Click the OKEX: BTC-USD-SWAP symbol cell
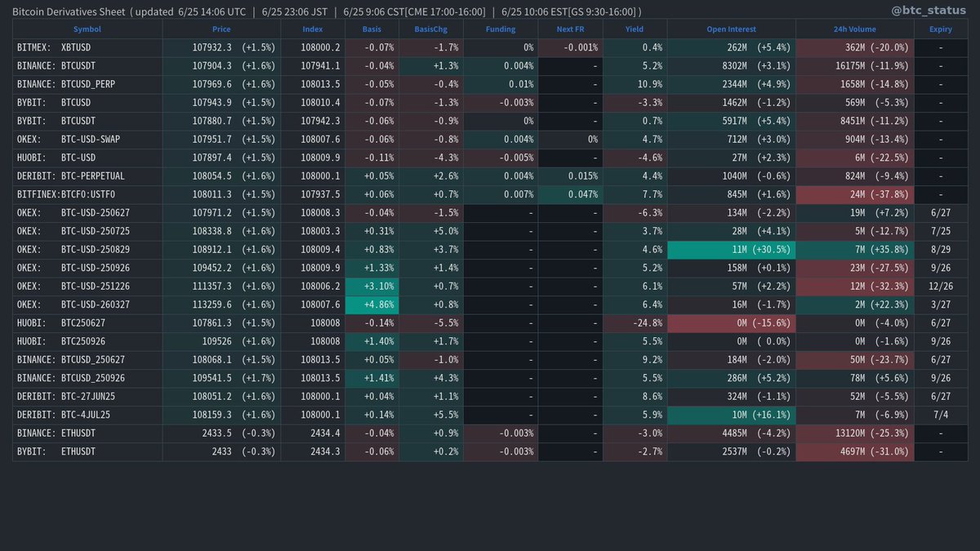 point(87,140)
